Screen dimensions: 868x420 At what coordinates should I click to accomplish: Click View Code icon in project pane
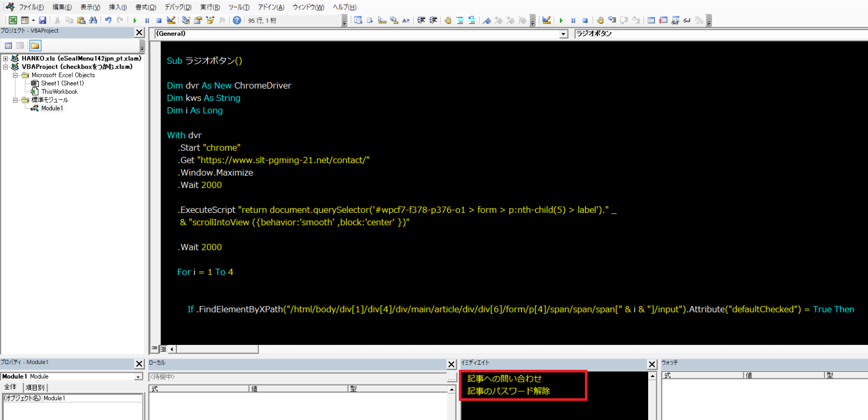point(8,46)
